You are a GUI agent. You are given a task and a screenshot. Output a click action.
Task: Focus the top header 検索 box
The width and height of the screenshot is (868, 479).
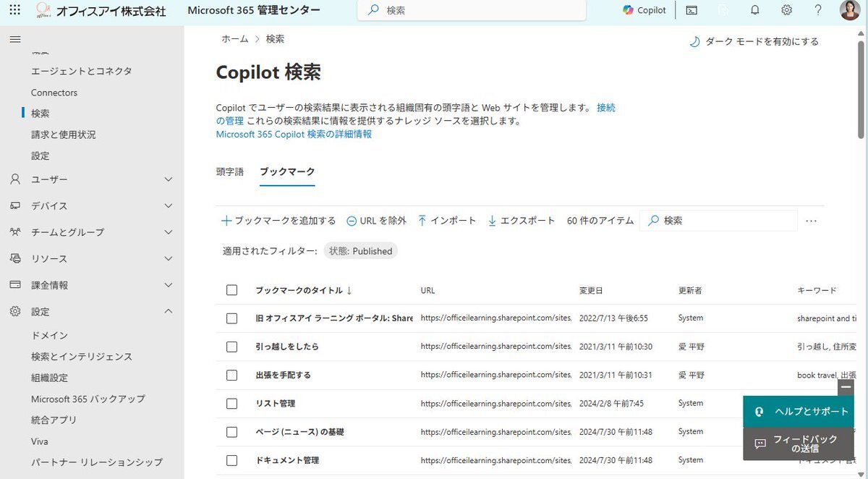click(x=472, y=10)
